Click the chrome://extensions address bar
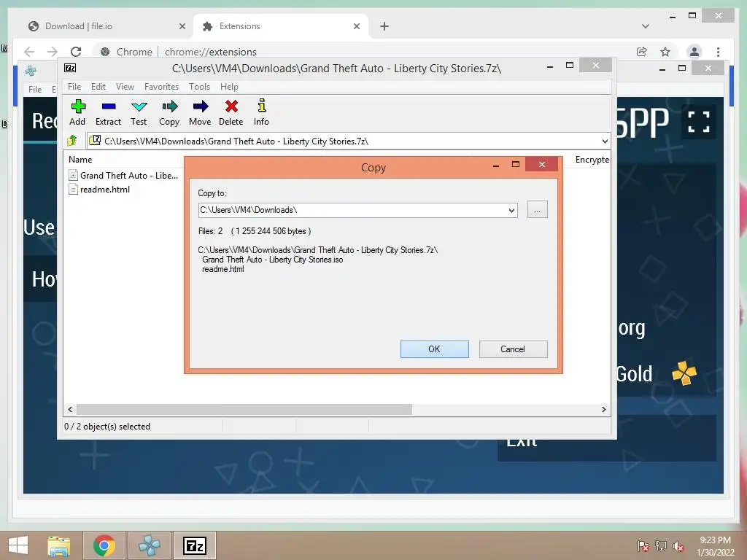 pos(362,52)
